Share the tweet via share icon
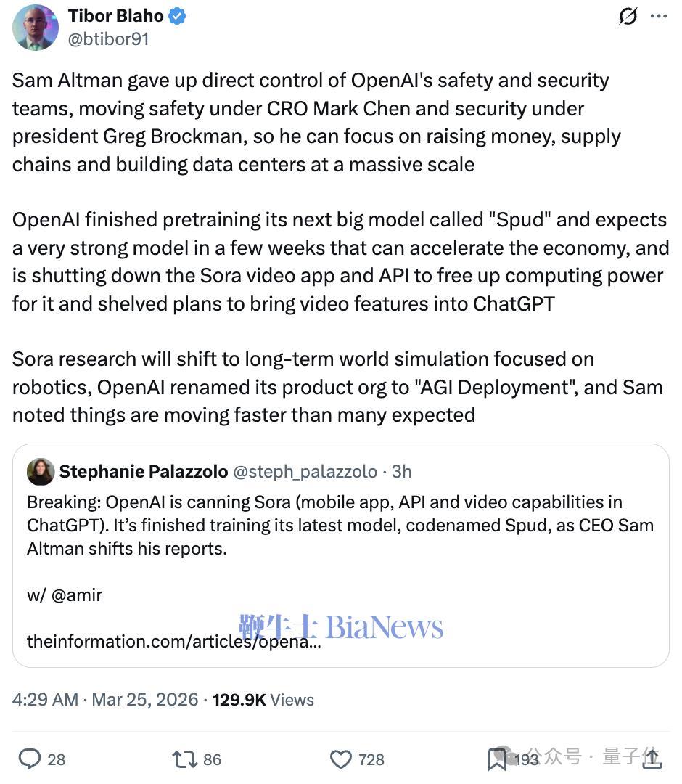Viewport: 682px width, 784px height. [x=652, y=759]
